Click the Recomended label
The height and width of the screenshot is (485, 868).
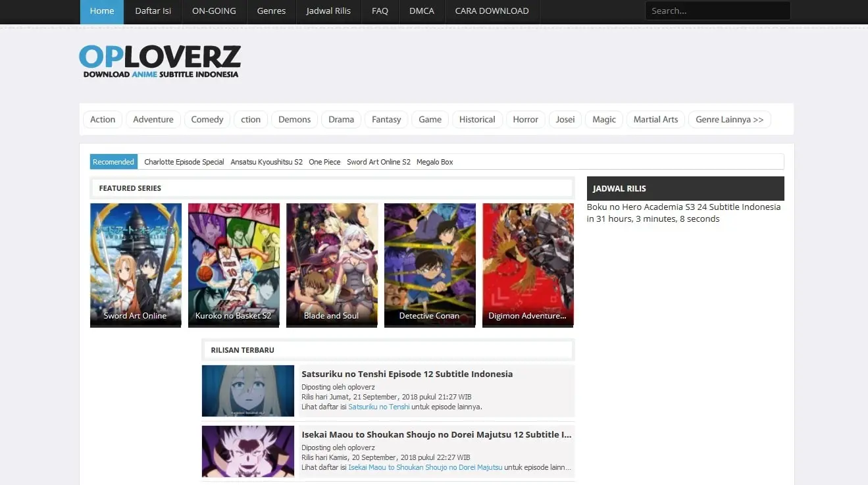113,162
